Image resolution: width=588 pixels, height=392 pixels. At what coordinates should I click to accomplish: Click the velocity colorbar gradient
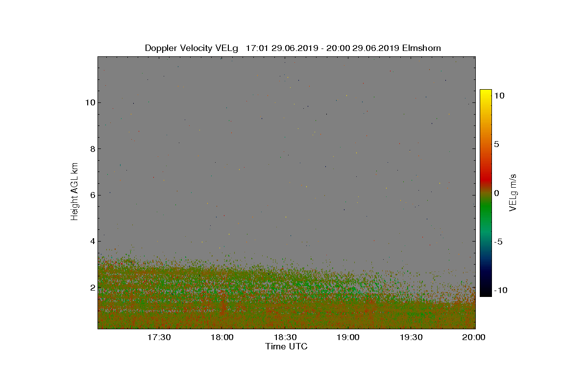pyautogui.click(x=486, y=193)
